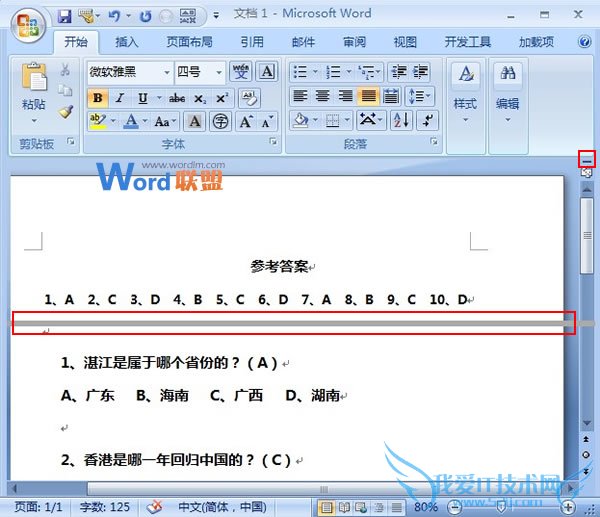The width and height of the screenshot is (600, 517).
Task: Toggle character shading A icon
Action: tap(195, 122)
